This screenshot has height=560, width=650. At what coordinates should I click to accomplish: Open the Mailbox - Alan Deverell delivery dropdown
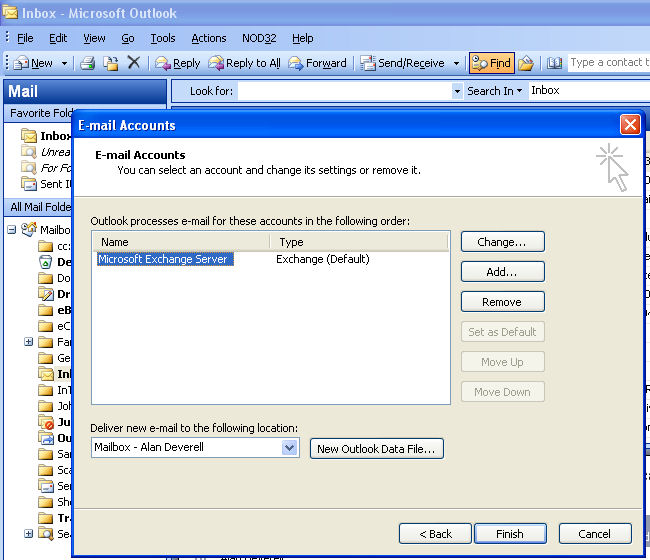[289, 448]
